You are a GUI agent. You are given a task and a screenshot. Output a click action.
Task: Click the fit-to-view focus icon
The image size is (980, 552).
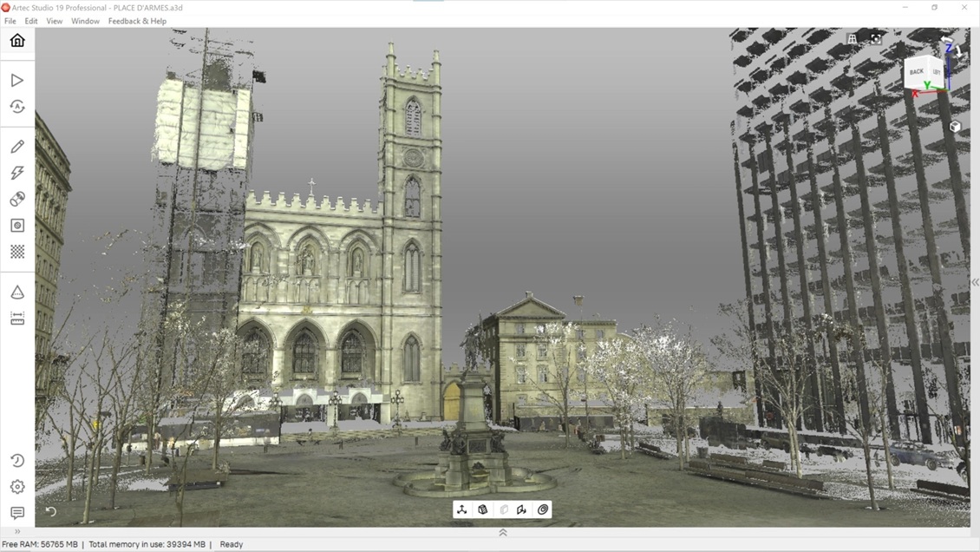[876, 39]
